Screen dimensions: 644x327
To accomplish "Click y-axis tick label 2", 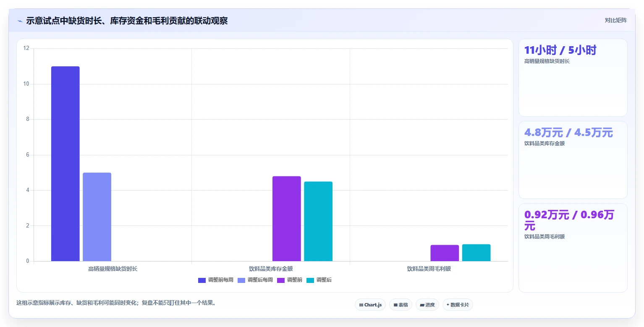I will [28, 226].
